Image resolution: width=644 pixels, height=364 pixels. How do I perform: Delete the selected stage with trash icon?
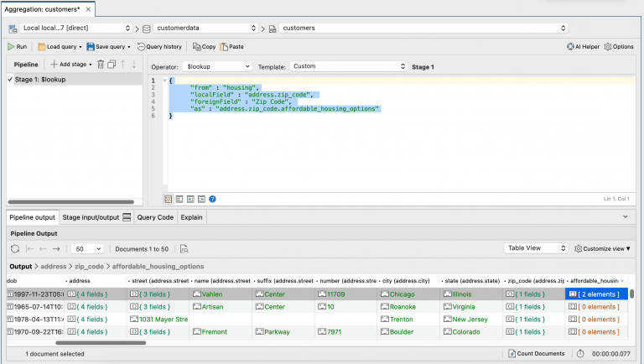pos(101,65)
